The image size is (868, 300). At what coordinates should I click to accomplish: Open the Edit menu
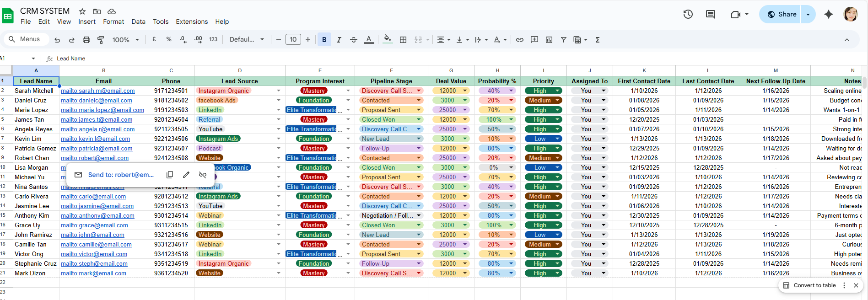click(44, 21)
